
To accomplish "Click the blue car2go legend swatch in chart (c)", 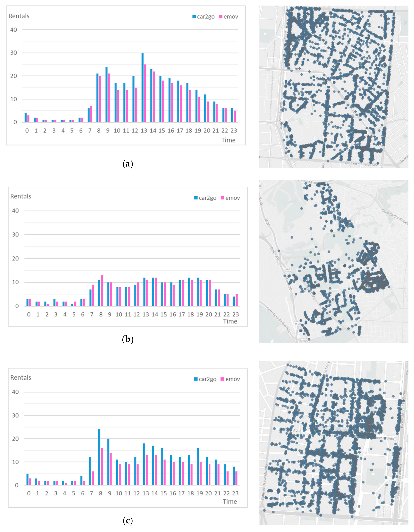I will [196, 379].
